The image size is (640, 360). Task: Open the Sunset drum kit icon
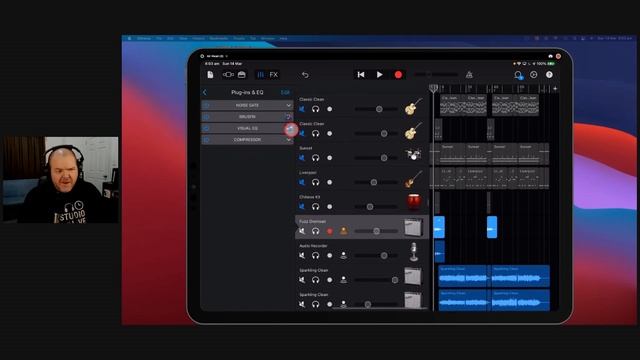pyautogui.click(x=413, y=154)
